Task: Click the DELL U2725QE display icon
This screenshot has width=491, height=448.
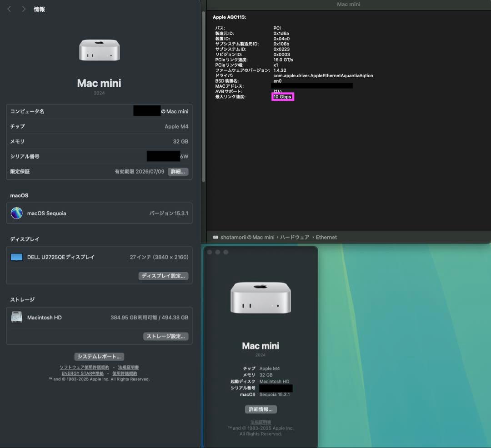Action: [17, 257]
